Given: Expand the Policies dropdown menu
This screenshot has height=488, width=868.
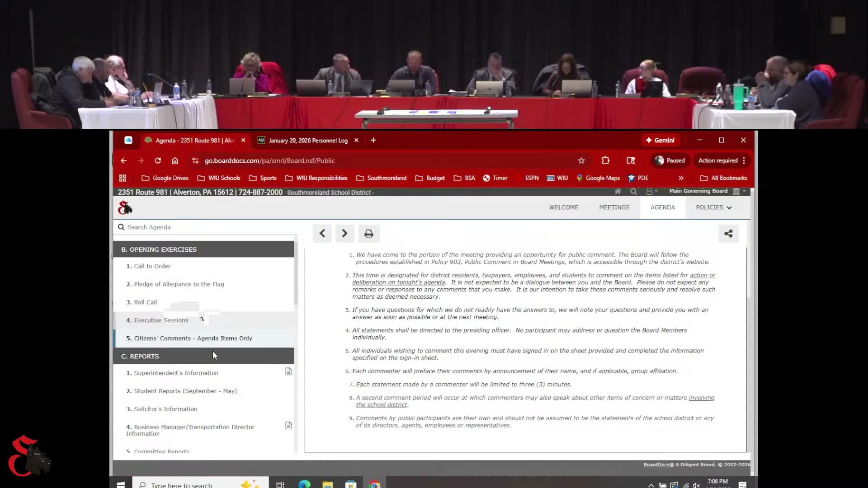Looking at the screenshot, I should coord(713,207).
